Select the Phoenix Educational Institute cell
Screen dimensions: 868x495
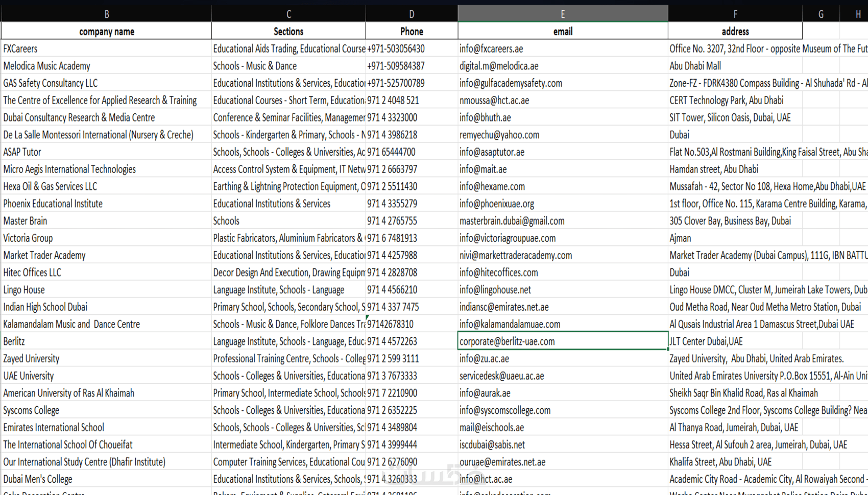(106, 204)
